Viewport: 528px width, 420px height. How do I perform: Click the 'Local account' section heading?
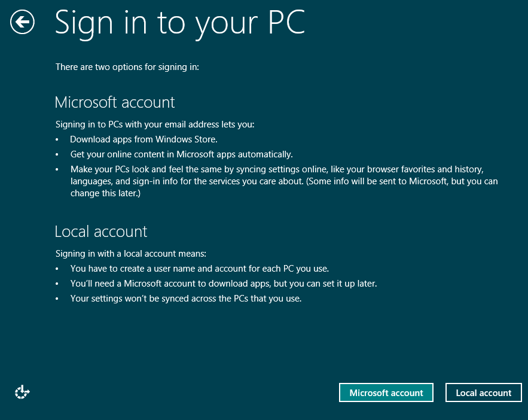(x=101, y=232)
